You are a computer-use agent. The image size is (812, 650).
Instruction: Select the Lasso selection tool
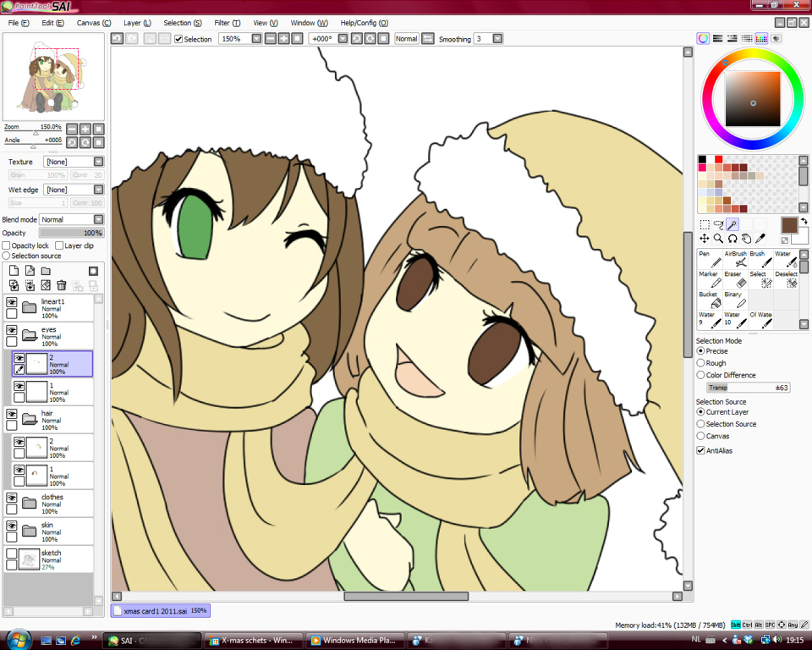click(x=718, y=225)
